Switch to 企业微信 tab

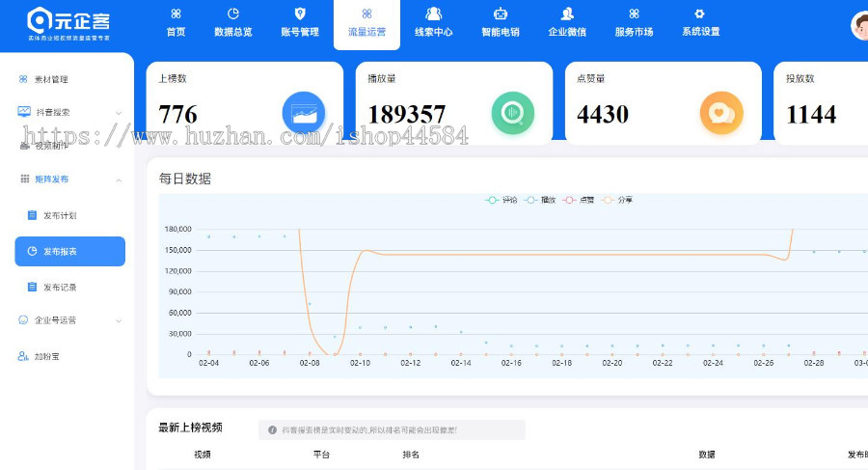567,23
